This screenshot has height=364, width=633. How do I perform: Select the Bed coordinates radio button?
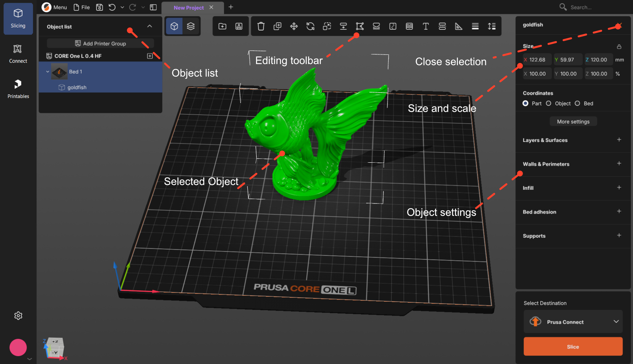pyautogui.click(x=577, y=103)
